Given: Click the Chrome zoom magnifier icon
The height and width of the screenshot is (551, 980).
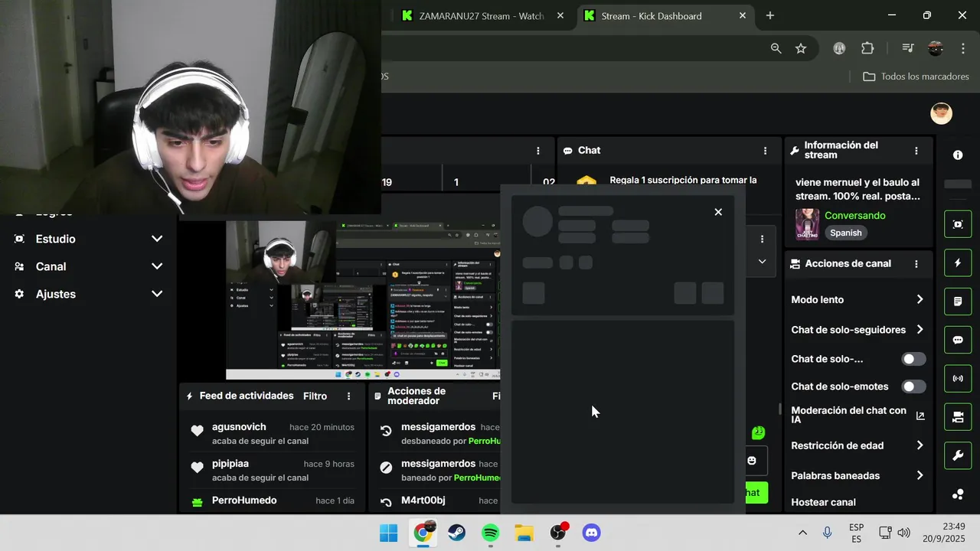Looking at the screenshot, I should tap(776, 48).
